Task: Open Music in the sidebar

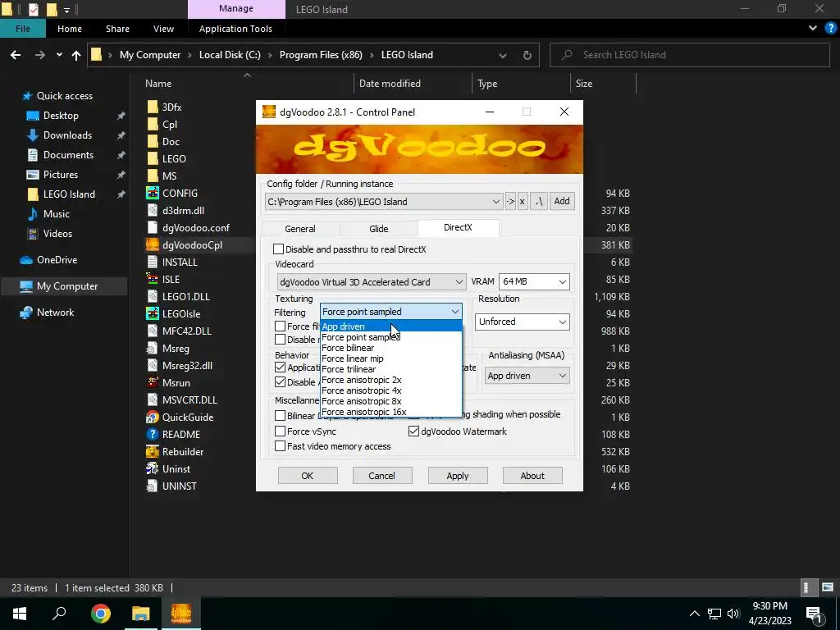Action: click(x=57, y=214)
